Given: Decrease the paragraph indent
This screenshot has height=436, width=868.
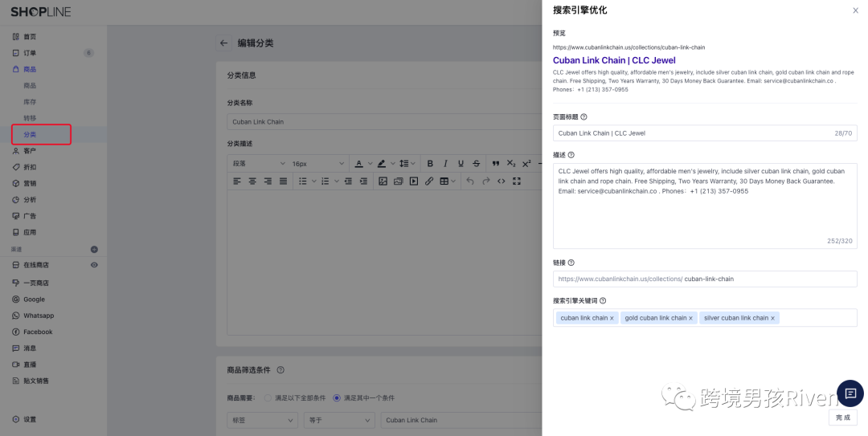Looking at the screenshot, I should coord(348,181).
